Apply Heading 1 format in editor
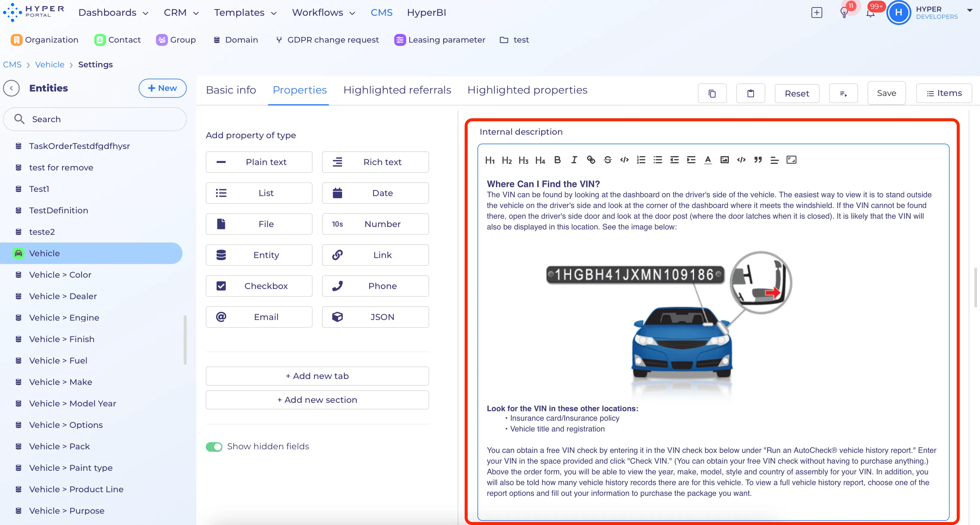Viewport: 980px width, 525px height. coord(490,160)
